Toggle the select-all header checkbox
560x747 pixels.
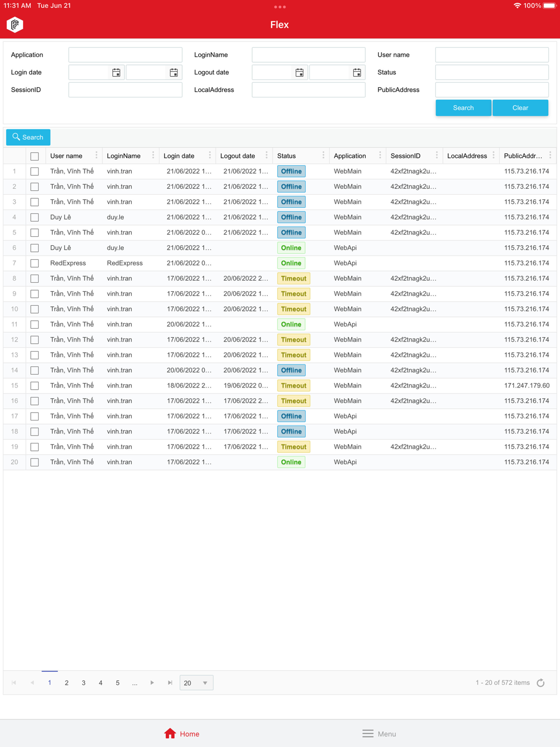pos(35,156)
